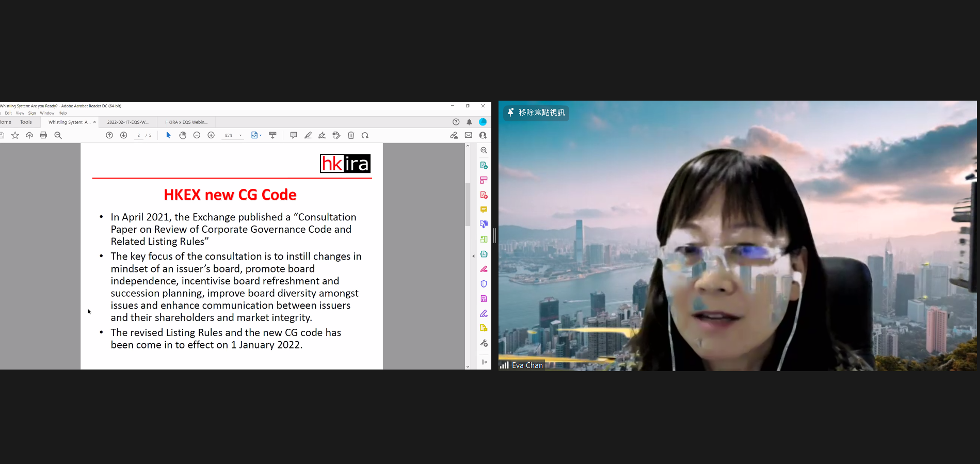
Task: Open the account profile avatar
Action: point(483,122)
